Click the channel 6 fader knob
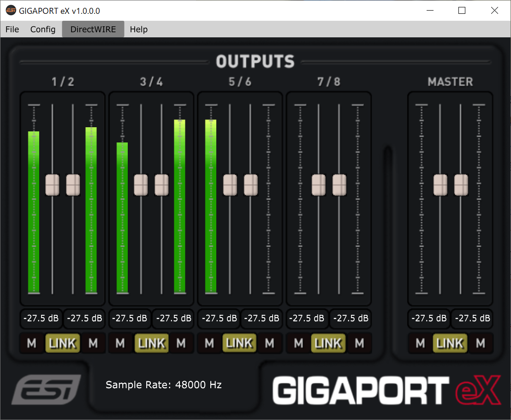The image size is (511, 420). [x=251, y=185]
